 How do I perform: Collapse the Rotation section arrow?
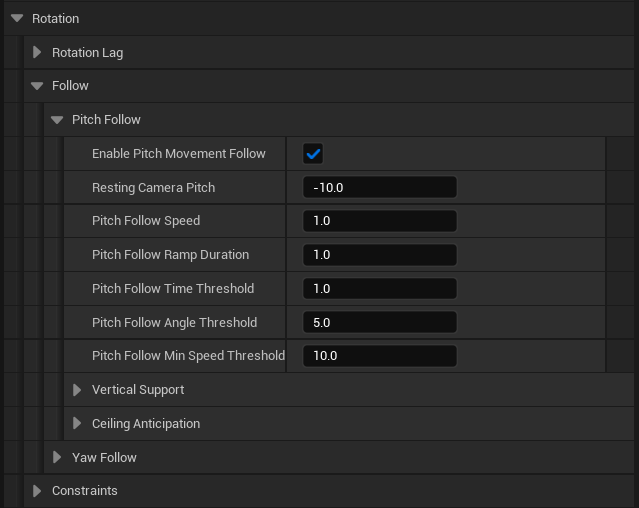click(17, 18)
